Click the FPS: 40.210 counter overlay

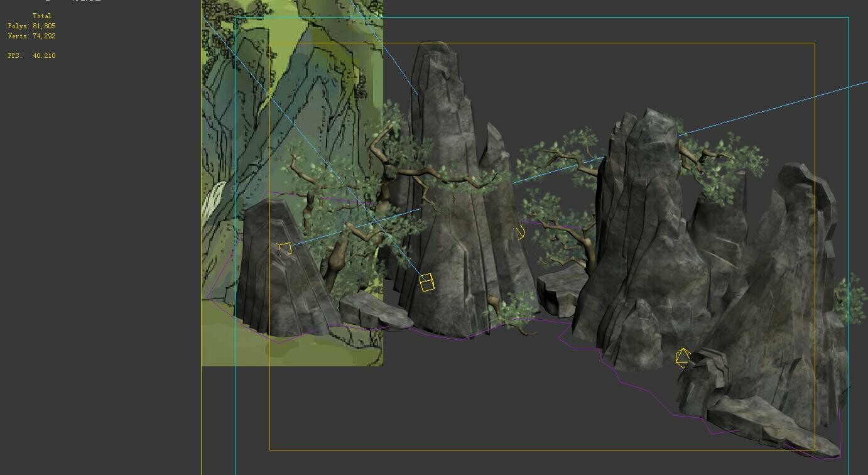tap(31, 55)
